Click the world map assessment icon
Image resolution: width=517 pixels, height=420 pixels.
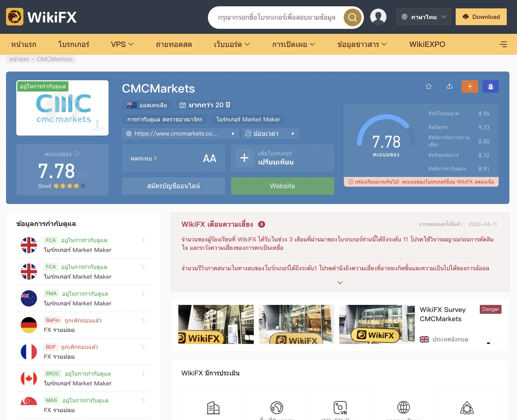[x=277, y=408]
